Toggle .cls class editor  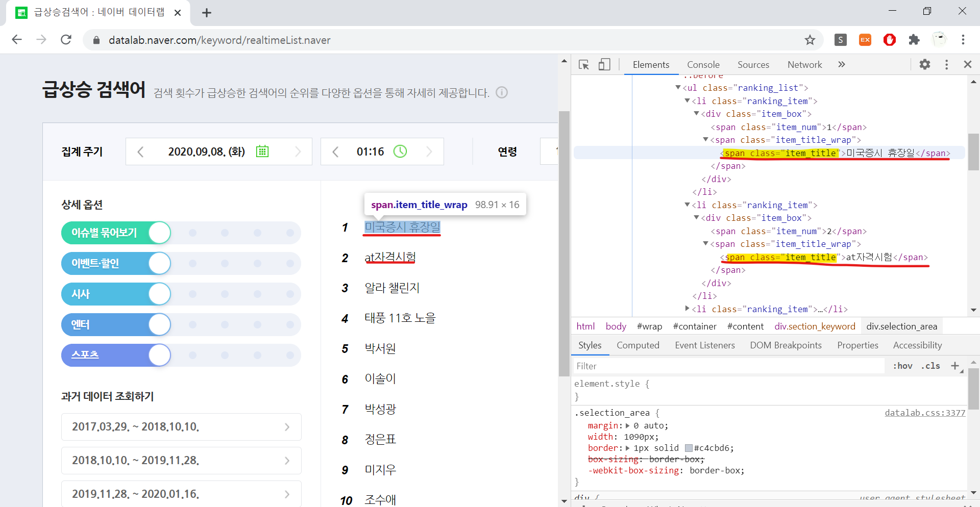(x=930, y=366)
